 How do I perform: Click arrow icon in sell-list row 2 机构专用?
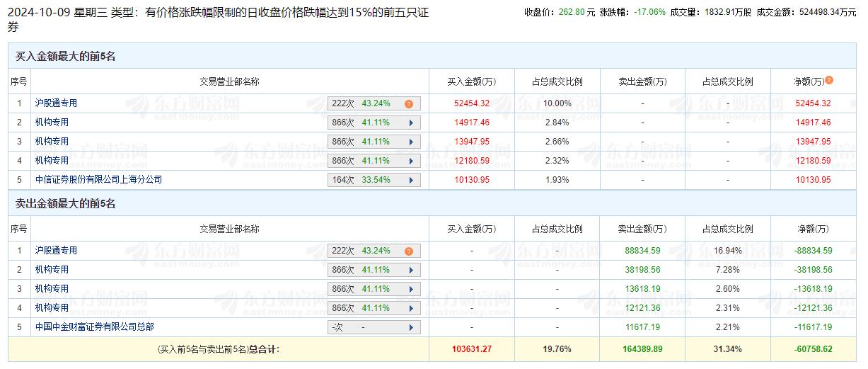[x=411, y=270]
